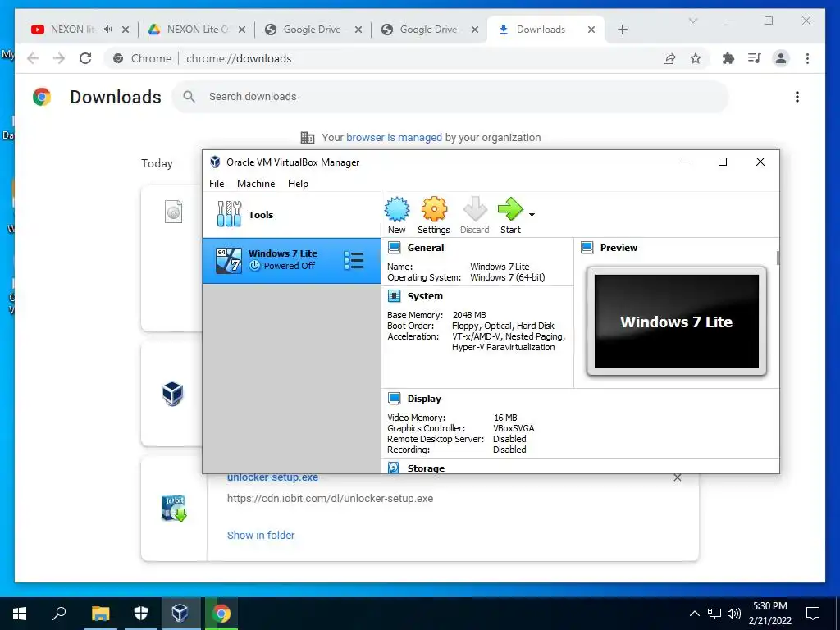Open VirtualBox Settings gear icon

pos(434,209)
